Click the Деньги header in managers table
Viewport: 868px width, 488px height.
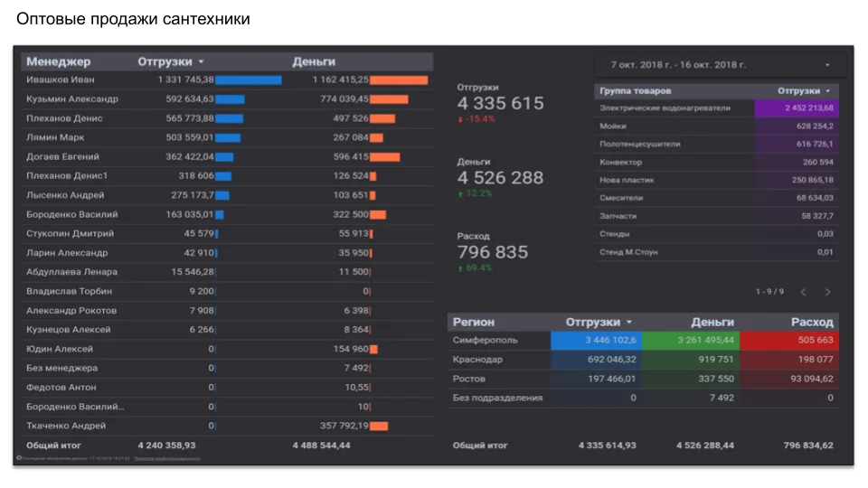[x=314, y=61]
